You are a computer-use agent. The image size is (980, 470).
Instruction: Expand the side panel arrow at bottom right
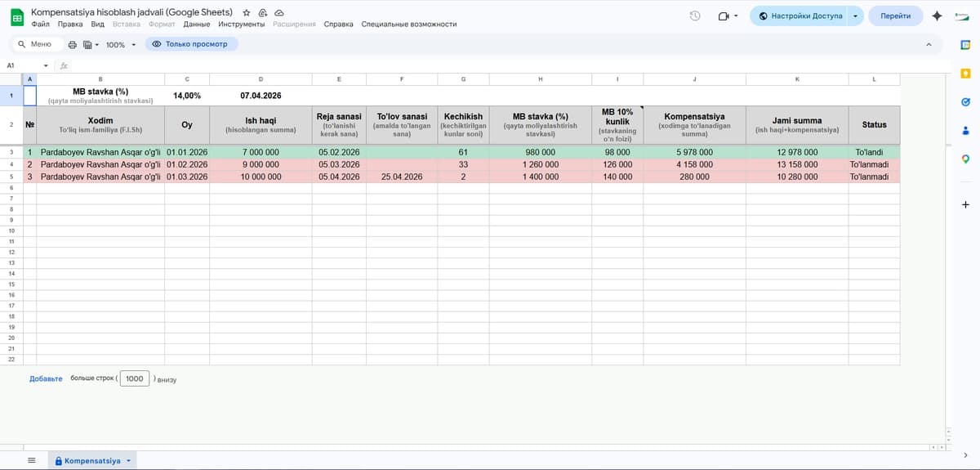(x=964, y=455)
